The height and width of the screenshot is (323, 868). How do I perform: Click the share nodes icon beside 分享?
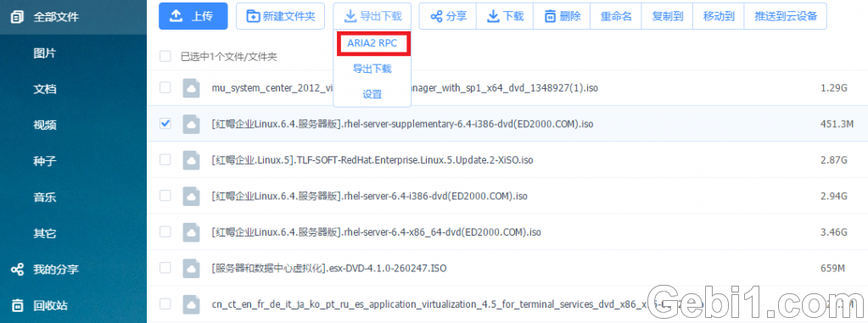coord(436,16)
